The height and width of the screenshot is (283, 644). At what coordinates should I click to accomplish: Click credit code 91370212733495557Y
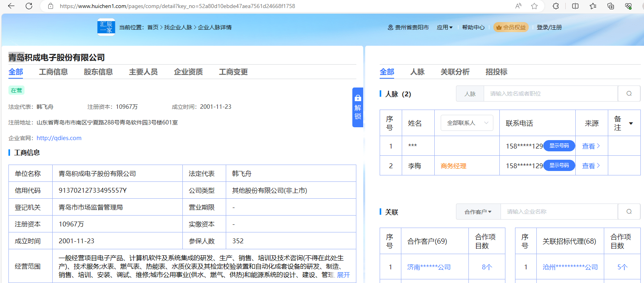click(93, 190)
